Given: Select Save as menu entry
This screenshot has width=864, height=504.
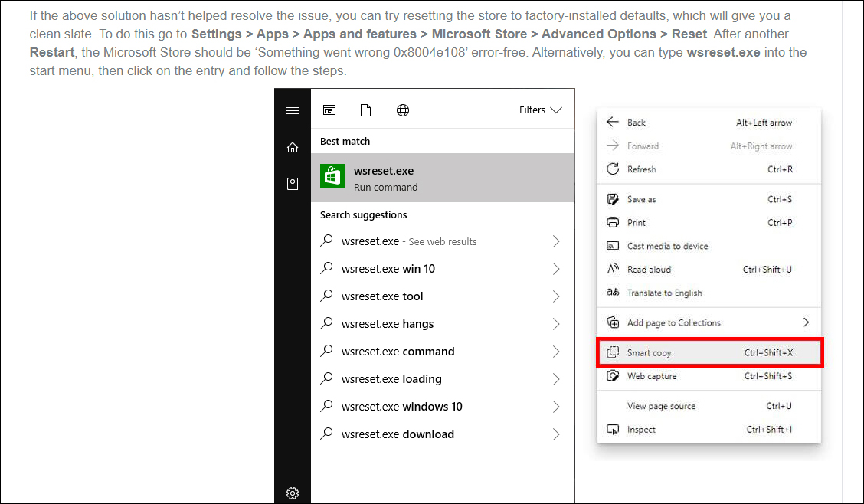Looking at the screenshot, I should (709, 199).
